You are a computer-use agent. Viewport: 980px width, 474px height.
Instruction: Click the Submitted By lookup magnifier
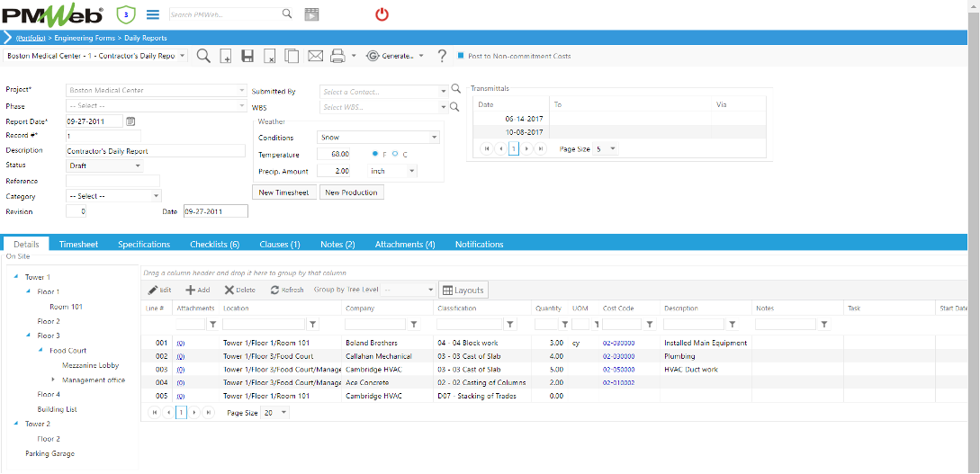tap(455, 91)
